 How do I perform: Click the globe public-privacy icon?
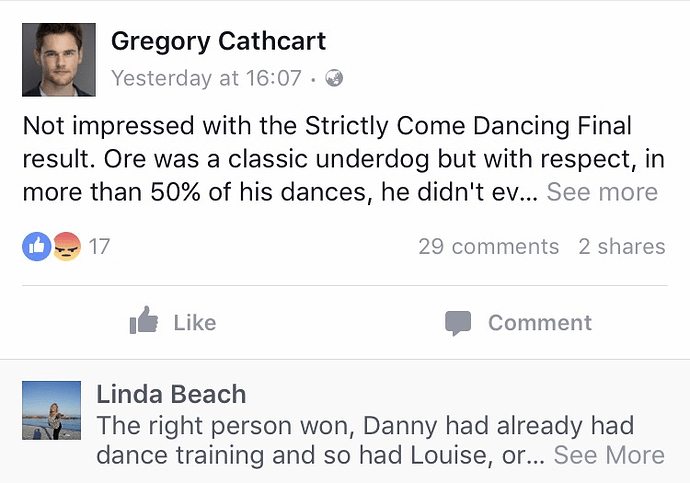pos(335,78)
